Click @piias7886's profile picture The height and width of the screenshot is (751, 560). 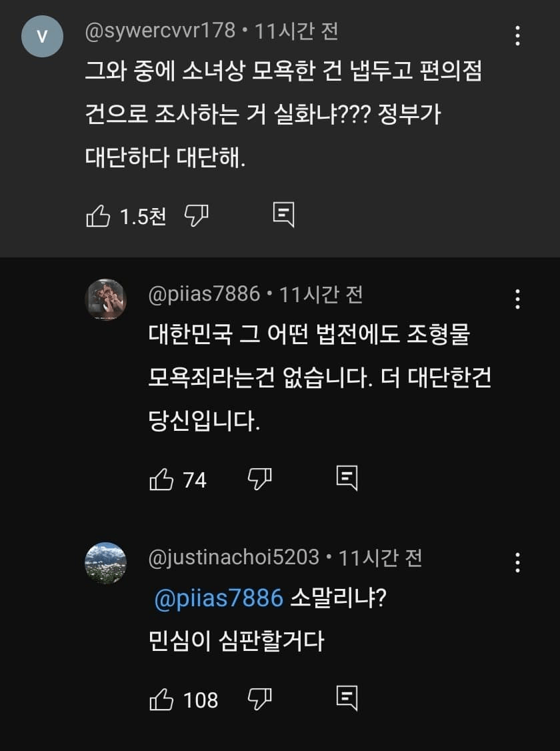click(x=106, y=299)
